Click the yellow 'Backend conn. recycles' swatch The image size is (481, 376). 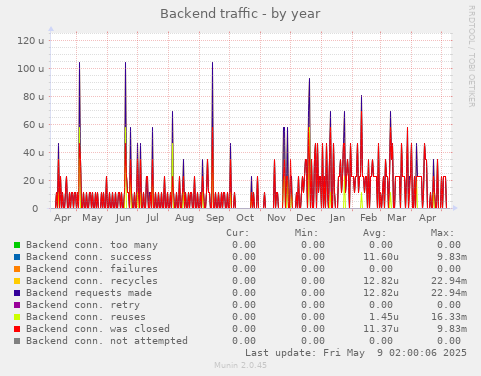[x=17, y=281]
